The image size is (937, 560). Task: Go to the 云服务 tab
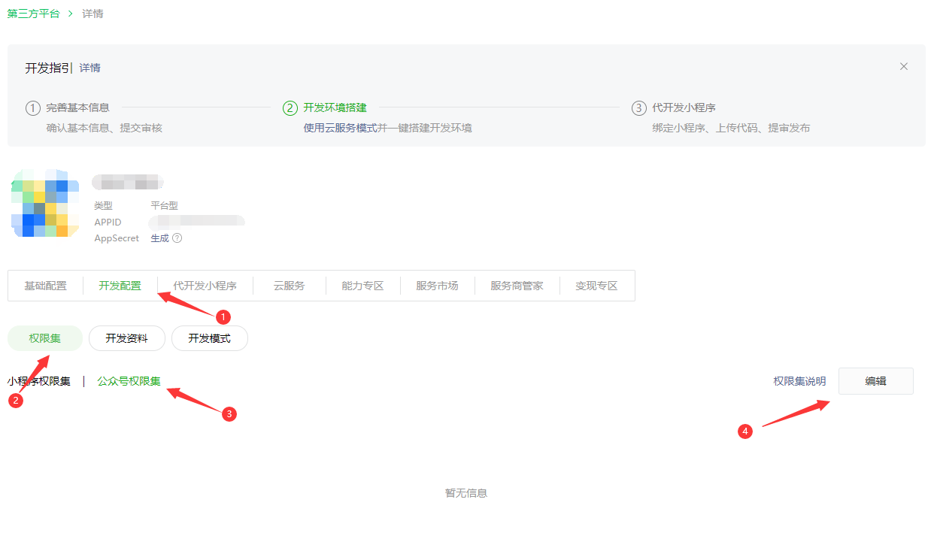tap(289, 286)
